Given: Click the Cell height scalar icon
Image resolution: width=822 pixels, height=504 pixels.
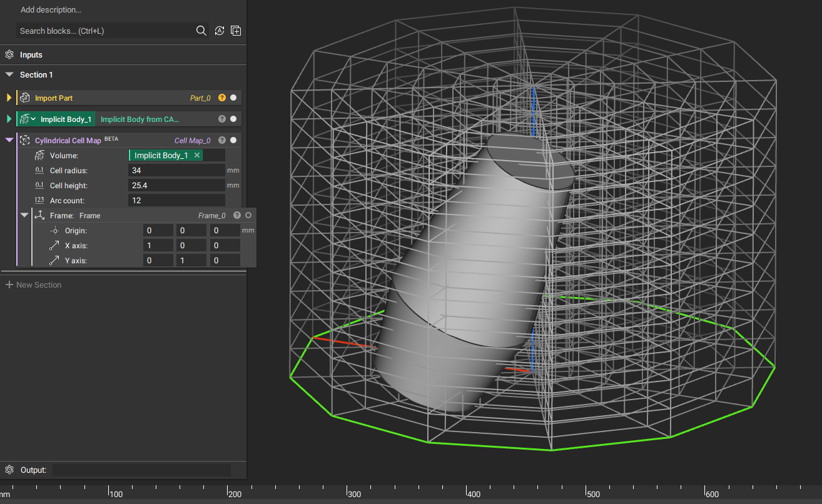Looking at the screenshot, I should (39, 186).
